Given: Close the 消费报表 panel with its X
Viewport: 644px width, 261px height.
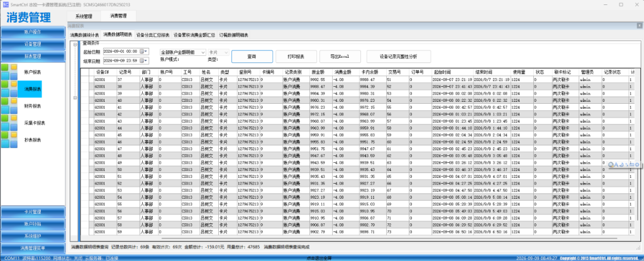Looking at the screenshot, I should [640, 26].
